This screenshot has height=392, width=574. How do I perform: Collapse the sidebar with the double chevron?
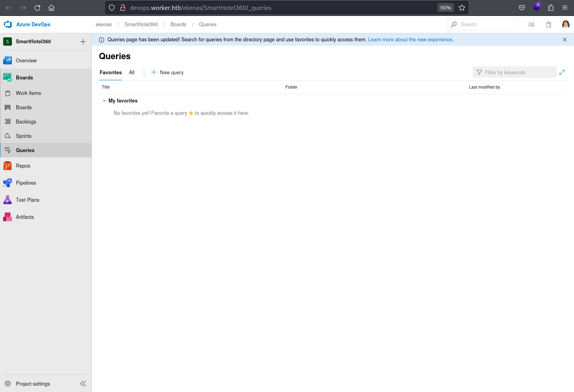tap(83, 384)
